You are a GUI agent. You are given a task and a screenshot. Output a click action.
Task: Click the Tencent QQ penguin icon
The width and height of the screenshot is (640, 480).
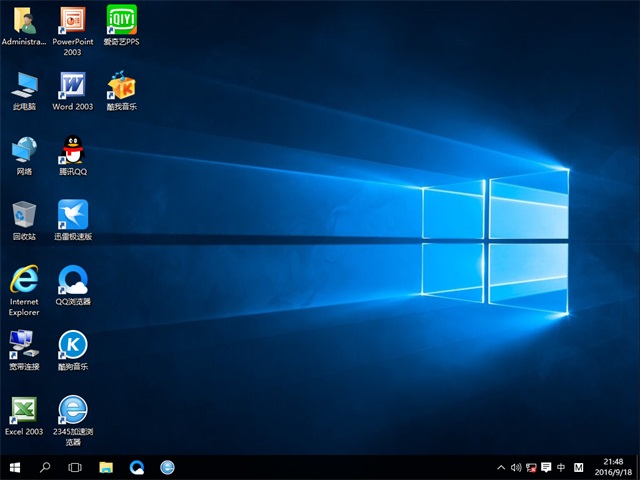coord(72,150)
